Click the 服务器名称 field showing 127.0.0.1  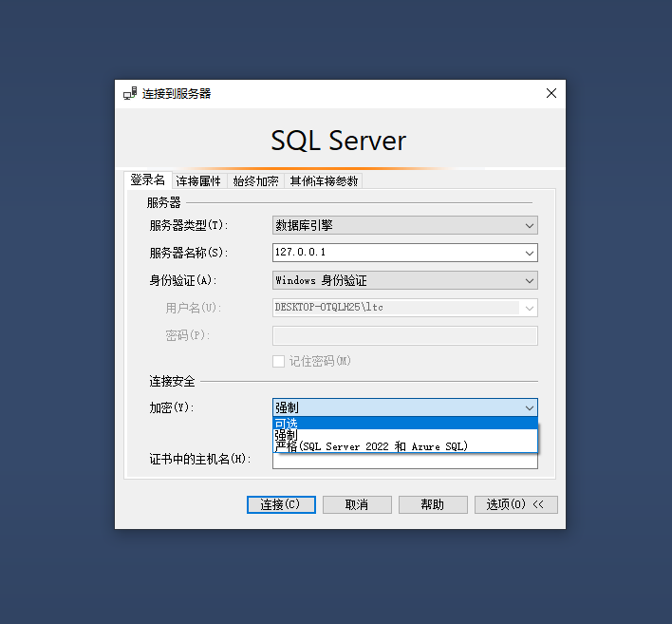tap(394, 253)
